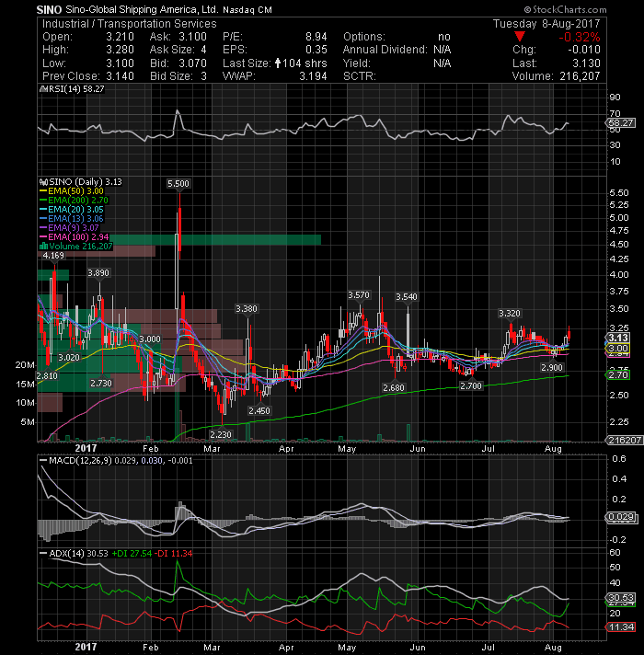Click the 3.13 last price axis tag
This screenshot has width=644, height=655.
(x=618, y=338)
